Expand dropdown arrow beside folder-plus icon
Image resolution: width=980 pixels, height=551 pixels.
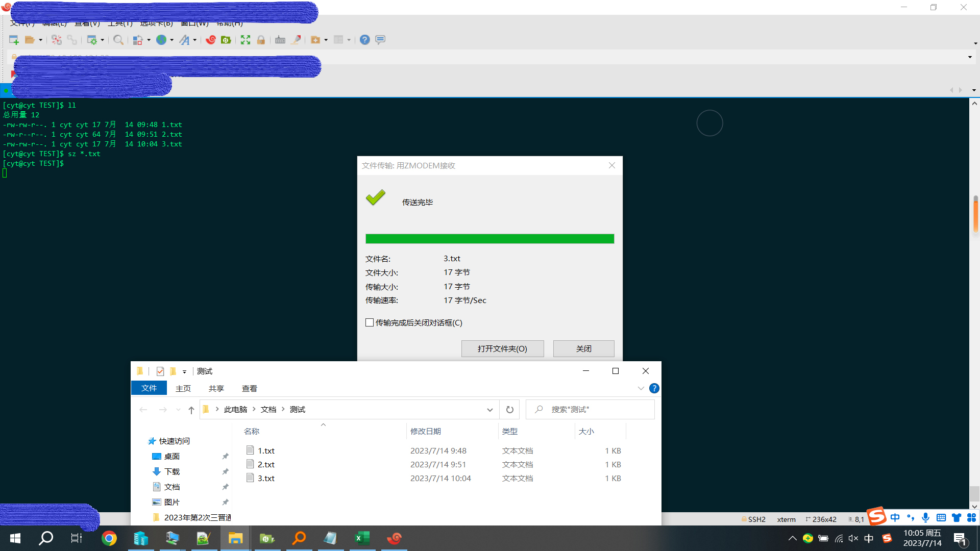(x=326, y=40)
